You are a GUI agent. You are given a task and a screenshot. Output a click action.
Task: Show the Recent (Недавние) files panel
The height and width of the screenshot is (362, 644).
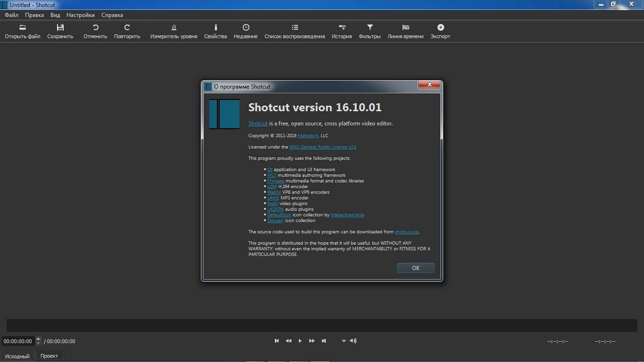click(246, 32)
